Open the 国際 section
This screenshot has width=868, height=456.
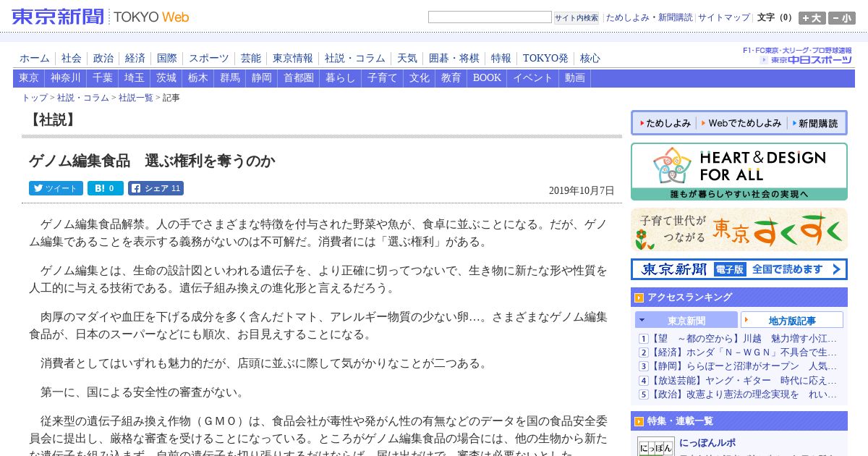point(167,59)
